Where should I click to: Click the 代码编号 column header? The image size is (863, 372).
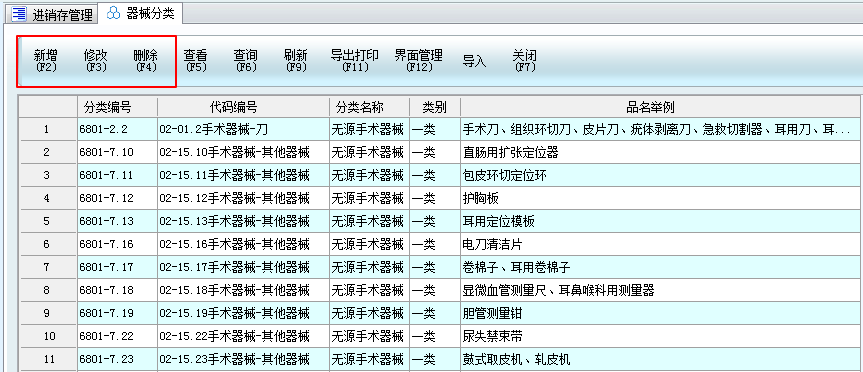243,107
